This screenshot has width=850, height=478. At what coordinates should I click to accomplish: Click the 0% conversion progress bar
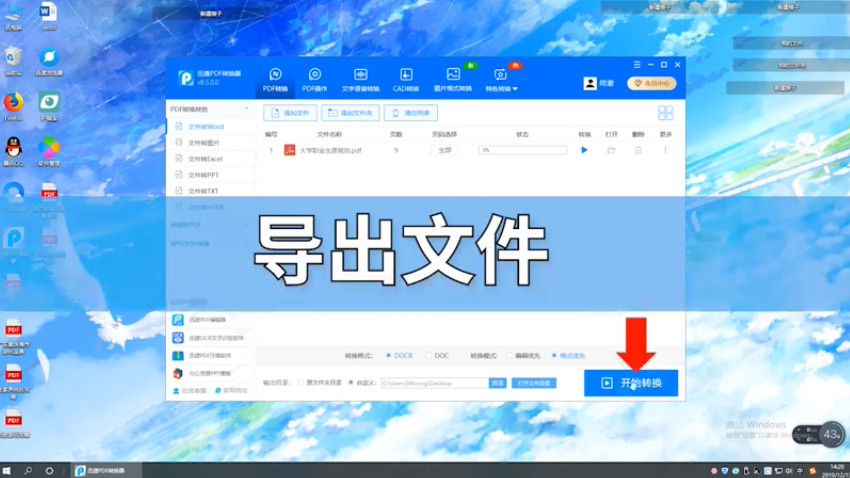[522, 150]
